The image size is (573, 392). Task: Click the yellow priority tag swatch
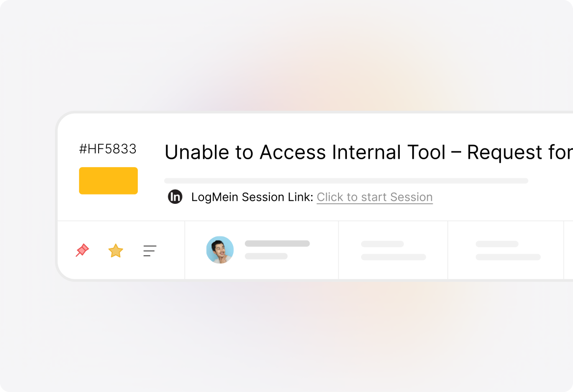click(x=108, y=180)
